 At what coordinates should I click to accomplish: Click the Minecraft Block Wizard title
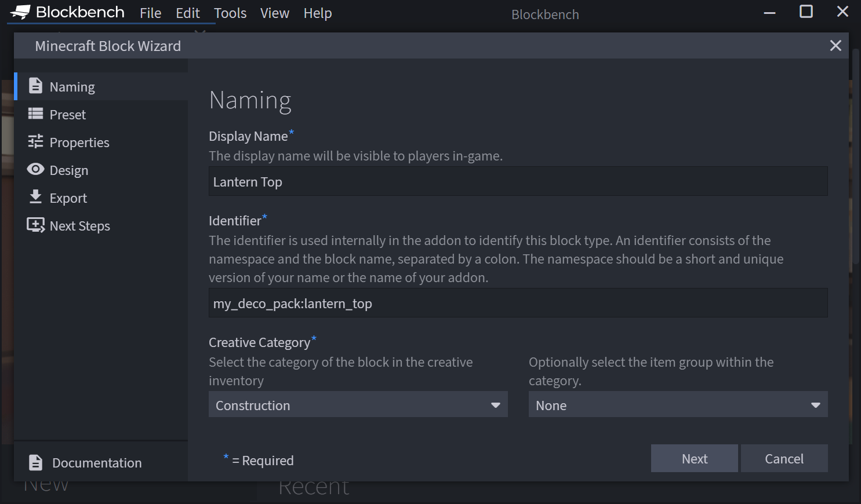pos(108,46)
